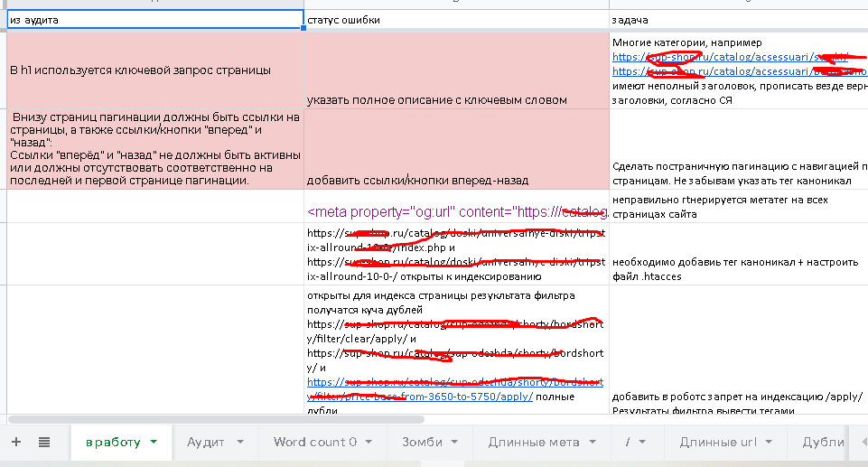Open the all sheets list icon
This screenshot has height=467, width=868.
44,443
